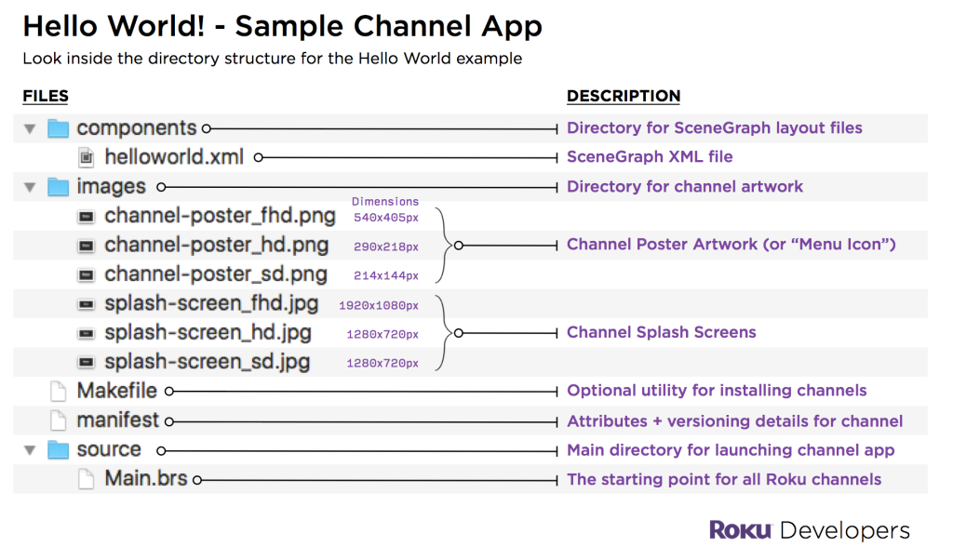The height and width of the screenshot is (560, 953).
Task: Click the splash-screen_hd.jpg image icon
Action: [x=87, y=333]
